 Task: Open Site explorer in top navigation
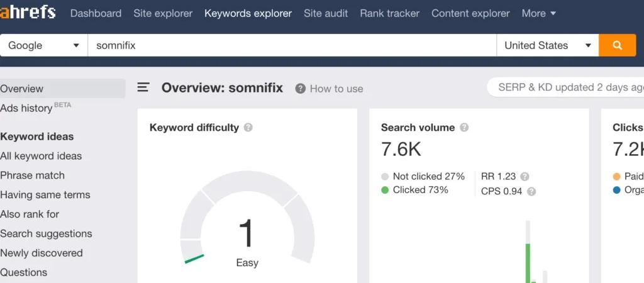[x=163, y=13]
